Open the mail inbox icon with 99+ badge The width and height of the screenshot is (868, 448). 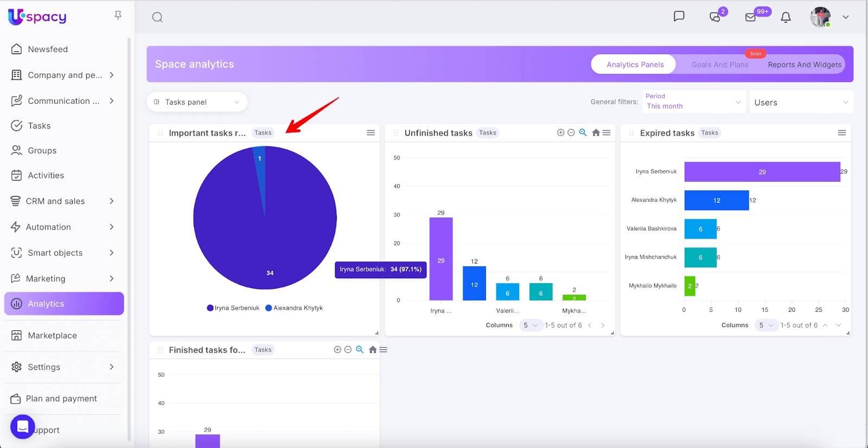point(751,17)
